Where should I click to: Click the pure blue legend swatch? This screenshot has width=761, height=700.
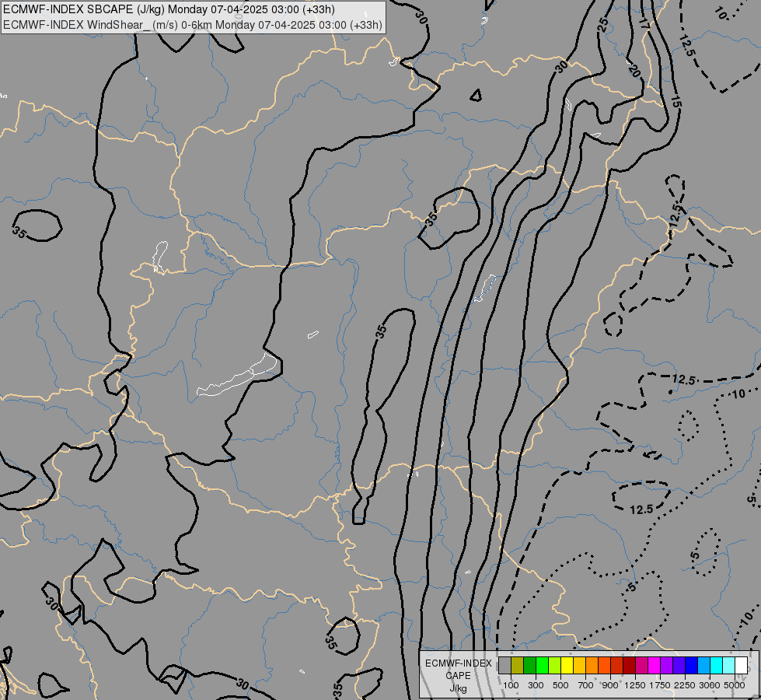click(692, 665)
